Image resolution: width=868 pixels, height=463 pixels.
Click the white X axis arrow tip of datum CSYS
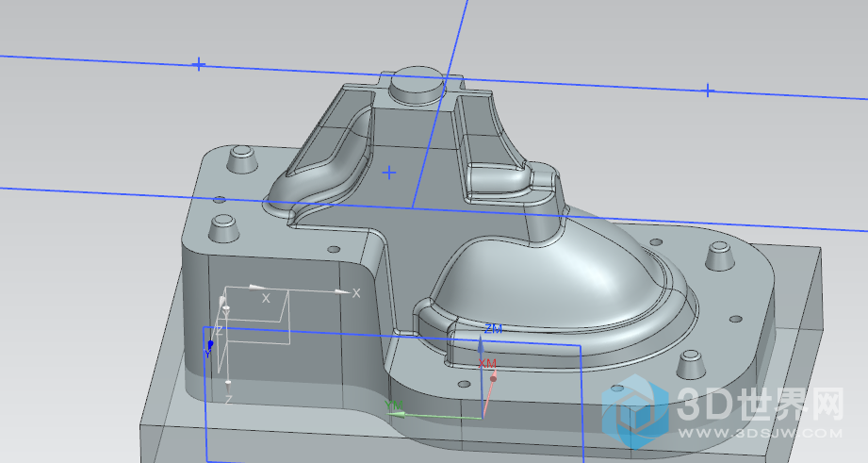[343, 292]
